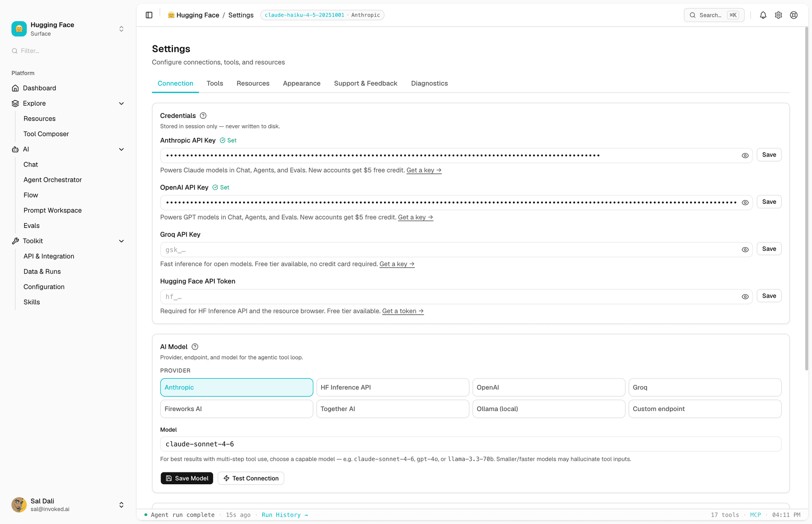Collapse the Explore section
Screen dimensions: 812x524
pos(121,104)
